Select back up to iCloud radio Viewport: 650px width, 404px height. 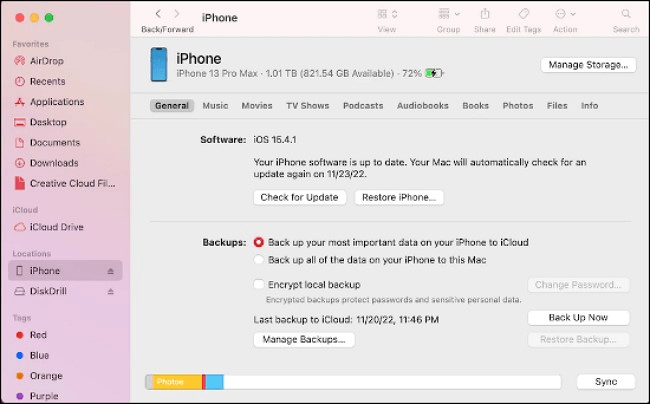click(259, 242)
